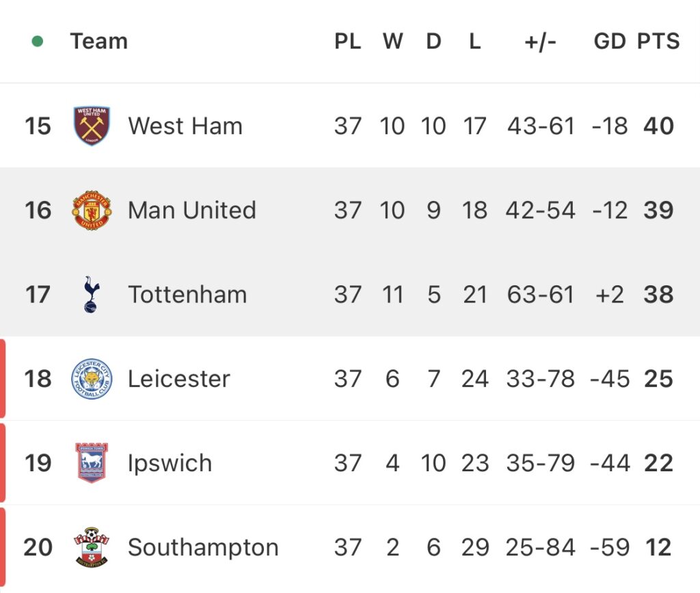
Task: Click the Tottenham cockerel crest
Action: coord(91,294)
